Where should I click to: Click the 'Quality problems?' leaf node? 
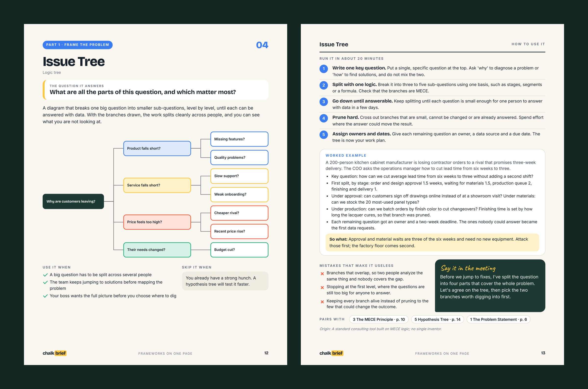tap(239, 157)
